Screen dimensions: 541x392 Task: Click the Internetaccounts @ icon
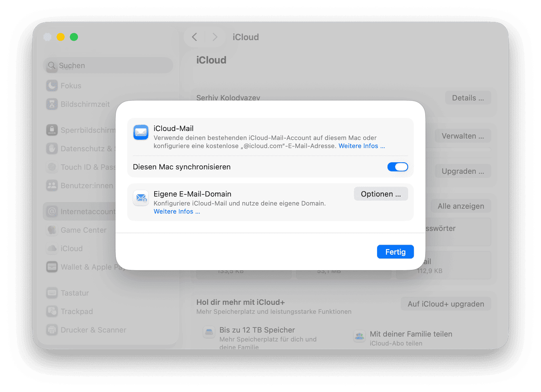pos(52,212)
